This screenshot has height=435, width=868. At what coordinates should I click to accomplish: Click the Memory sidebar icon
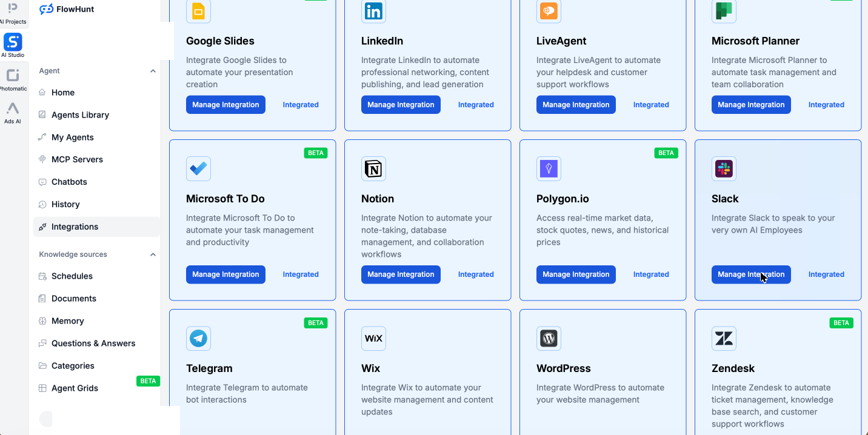[42, 321]
